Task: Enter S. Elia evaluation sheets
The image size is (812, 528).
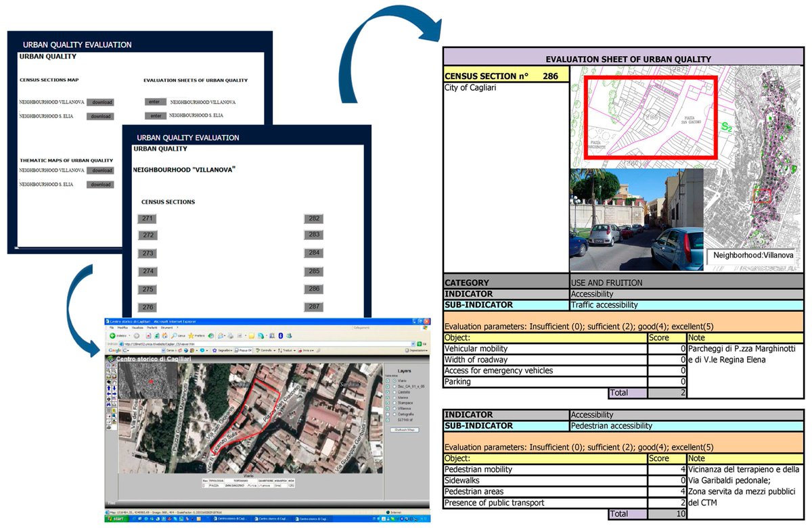Action: point(154,116)
